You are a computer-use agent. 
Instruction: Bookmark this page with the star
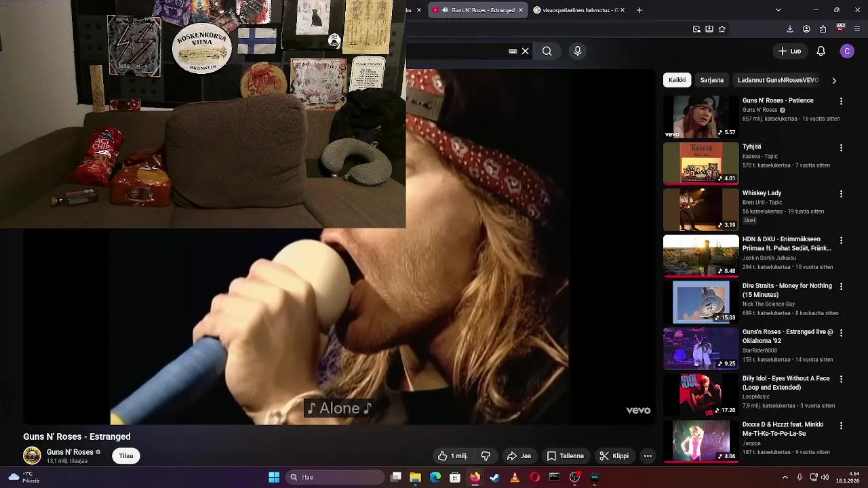tap(722, 29)
